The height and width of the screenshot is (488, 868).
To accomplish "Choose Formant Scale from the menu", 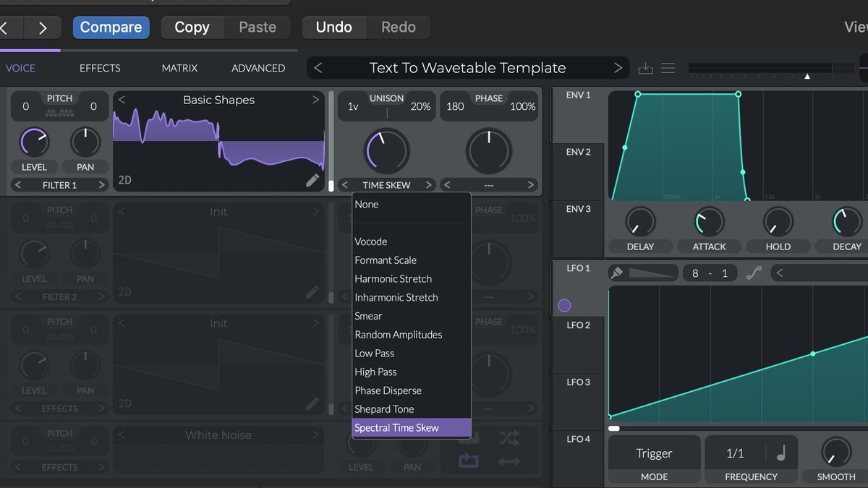I will (412, 260).
